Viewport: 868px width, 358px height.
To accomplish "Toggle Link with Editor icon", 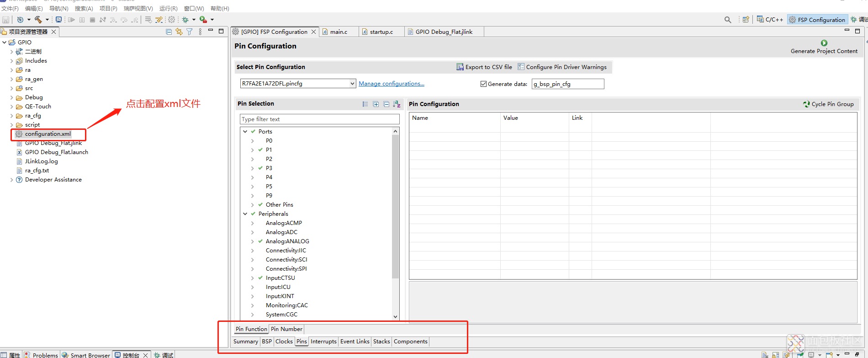I will pos(179,32).
